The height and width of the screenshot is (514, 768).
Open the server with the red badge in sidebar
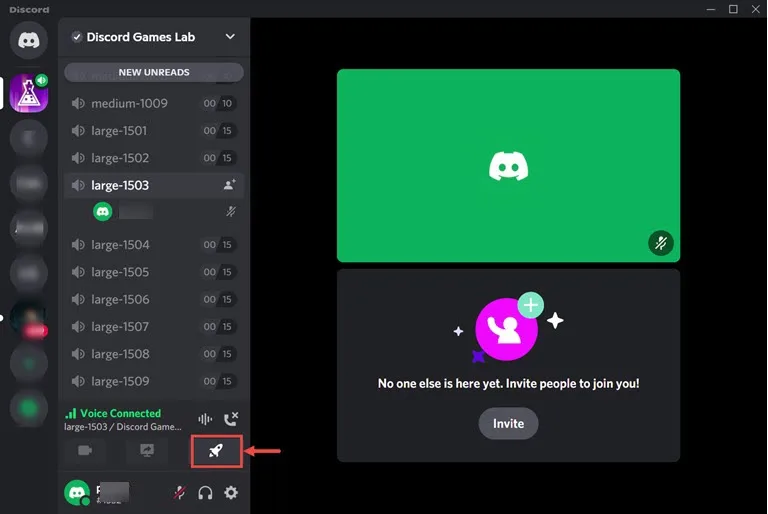pos(29,318)
